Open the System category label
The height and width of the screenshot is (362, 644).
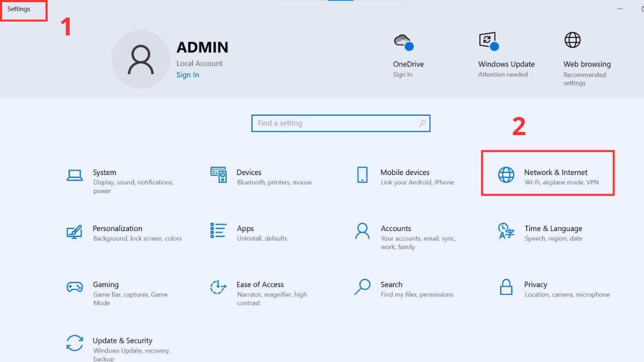pos(105,173)
